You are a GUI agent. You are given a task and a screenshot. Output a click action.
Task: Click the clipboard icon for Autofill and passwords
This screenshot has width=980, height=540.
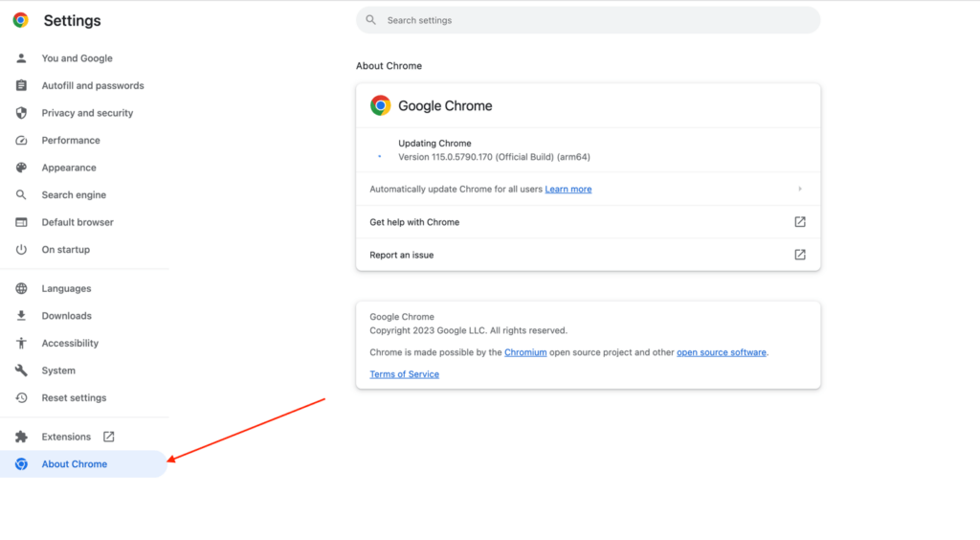(21, 85)
